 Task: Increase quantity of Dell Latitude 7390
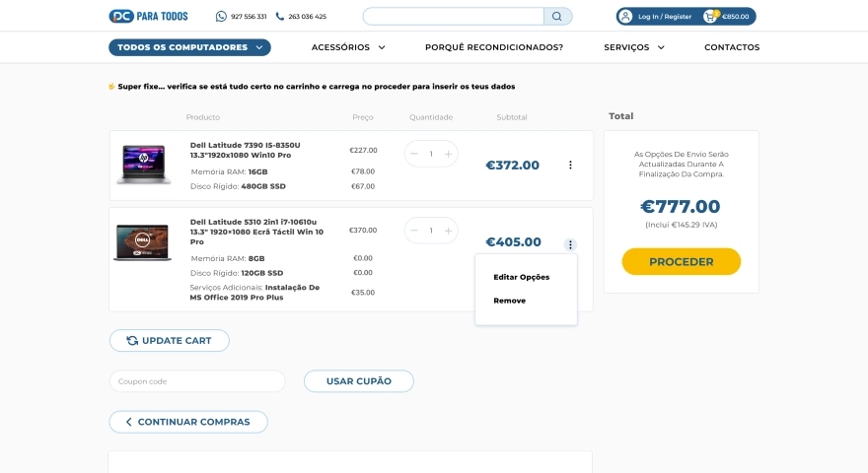click(449, 154)
